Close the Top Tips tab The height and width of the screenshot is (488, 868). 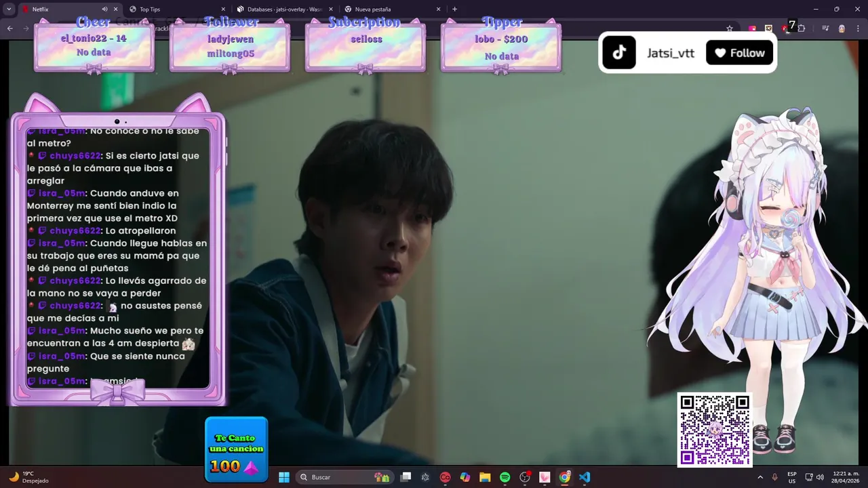point(223,9)
